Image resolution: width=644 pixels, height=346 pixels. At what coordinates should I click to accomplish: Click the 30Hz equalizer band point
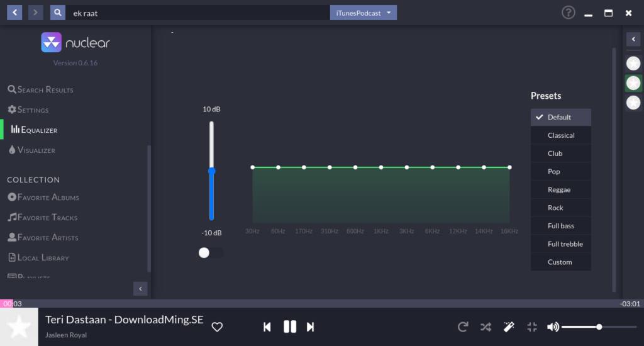(253, 167)
